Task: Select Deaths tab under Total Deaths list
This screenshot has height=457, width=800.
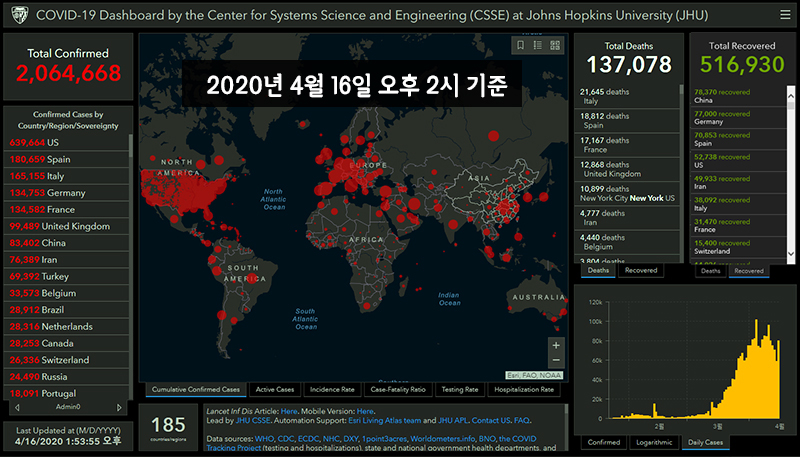Action: tap(598, 270)
